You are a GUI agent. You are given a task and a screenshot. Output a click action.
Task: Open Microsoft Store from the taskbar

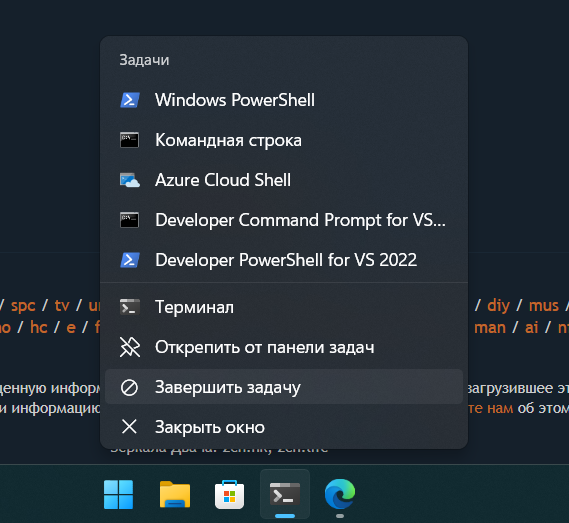(x=229, y=495)
